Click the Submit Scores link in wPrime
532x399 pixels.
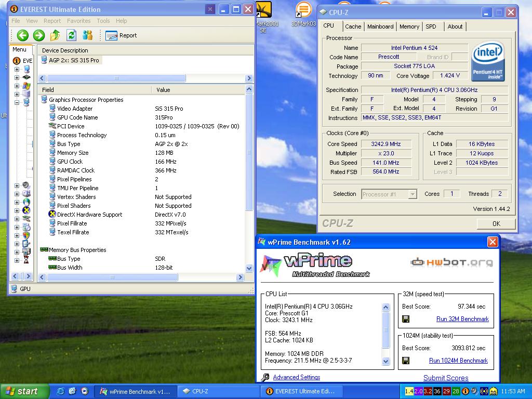coord(446,378)
